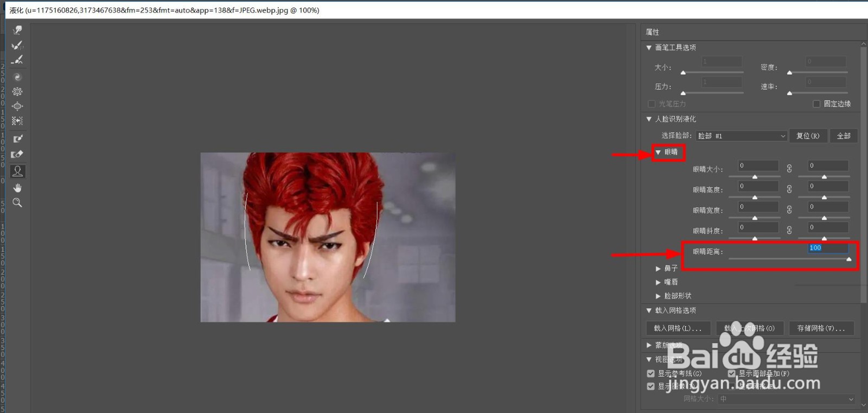The width and height of the screenshot is (868, 413).
Task: Collapse the 载入网格选项 section
Action: (649, 310)
